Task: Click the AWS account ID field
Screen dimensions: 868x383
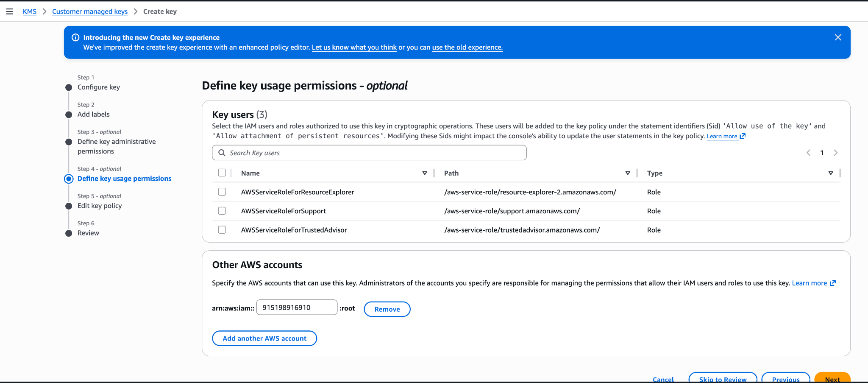Action: click(297, 308)
